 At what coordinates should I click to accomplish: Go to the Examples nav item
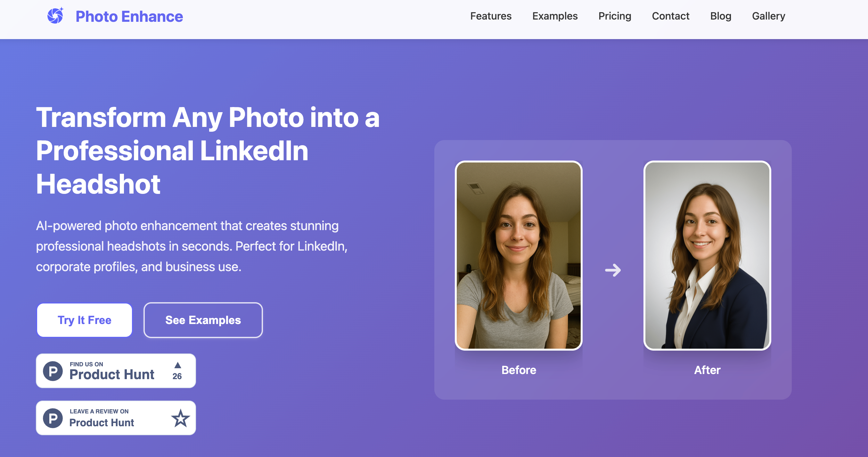555,16
